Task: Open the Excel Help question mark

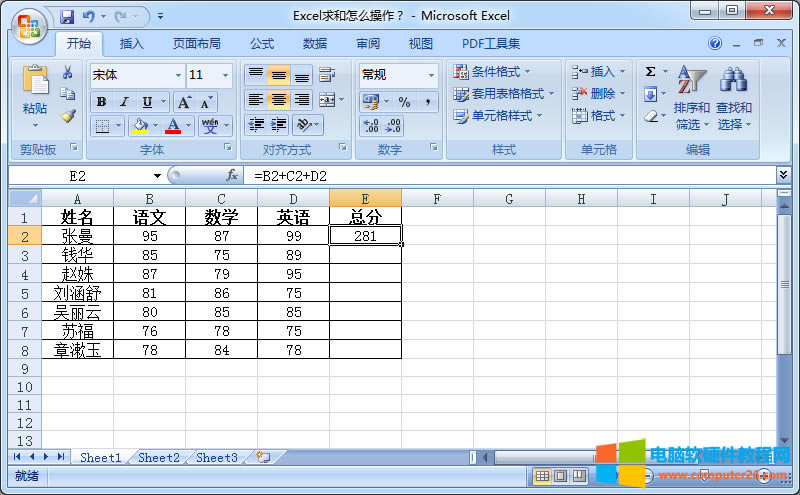Action: 715,43
